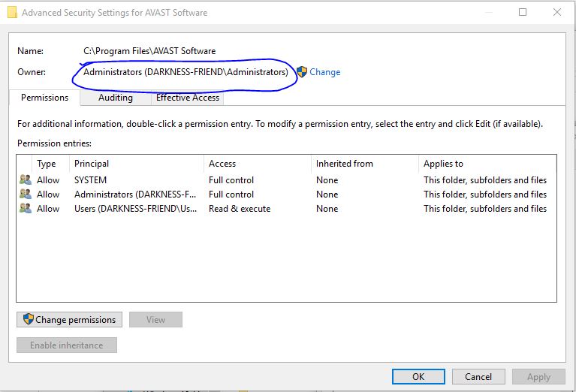Screen dimensions: 576x392
Task: Click the Cancel button
Action: click(x=478, y=376)
